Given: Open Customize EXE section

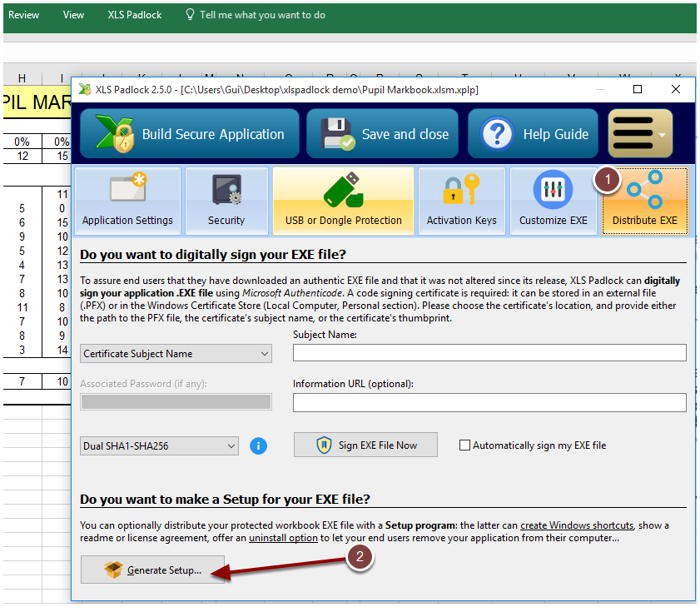Looking at the screenshot, I should coord(553,201).
